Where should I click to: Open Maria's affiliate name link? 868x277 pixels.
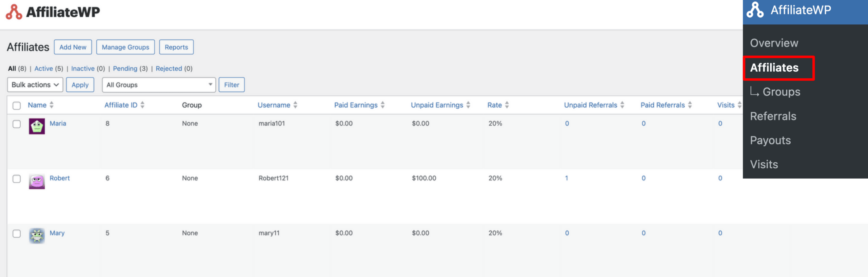(58, 123)
